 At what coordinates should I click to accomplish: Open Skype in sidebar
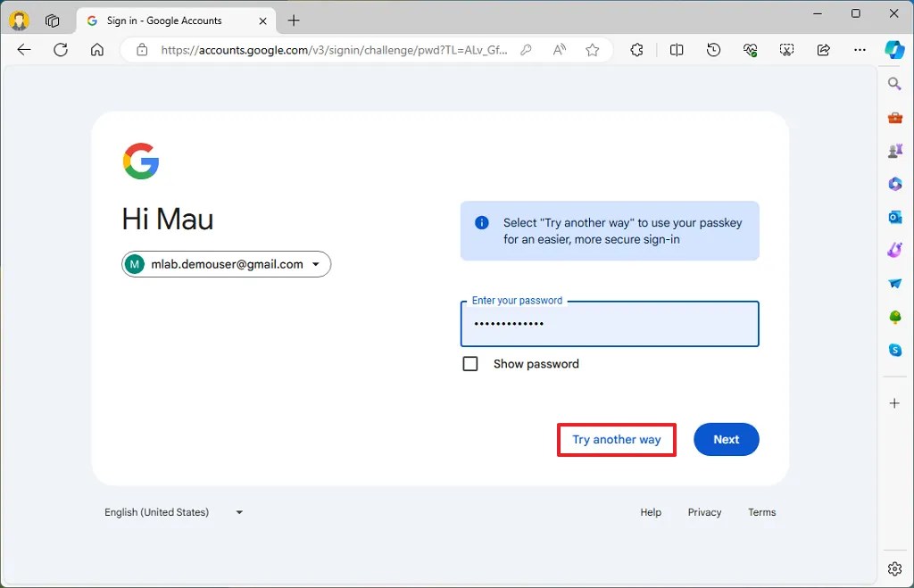(895, 351)
